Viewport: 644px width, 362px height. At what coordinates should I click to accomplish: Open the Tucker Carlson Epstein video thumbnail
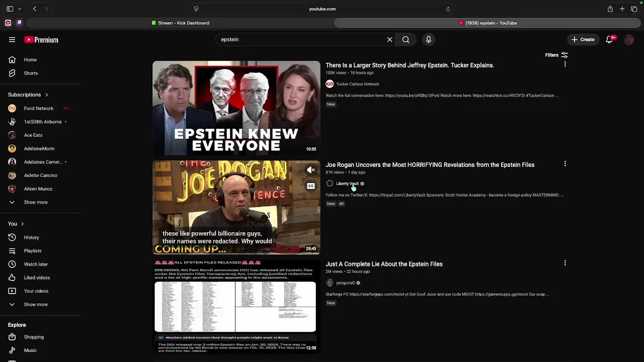[236, 108]
